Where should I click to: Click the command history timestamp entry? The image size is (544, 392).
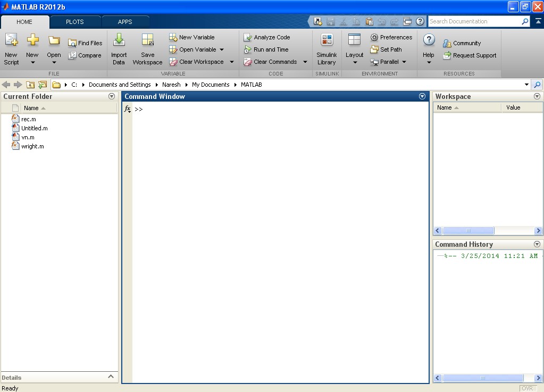click(491, 256)
